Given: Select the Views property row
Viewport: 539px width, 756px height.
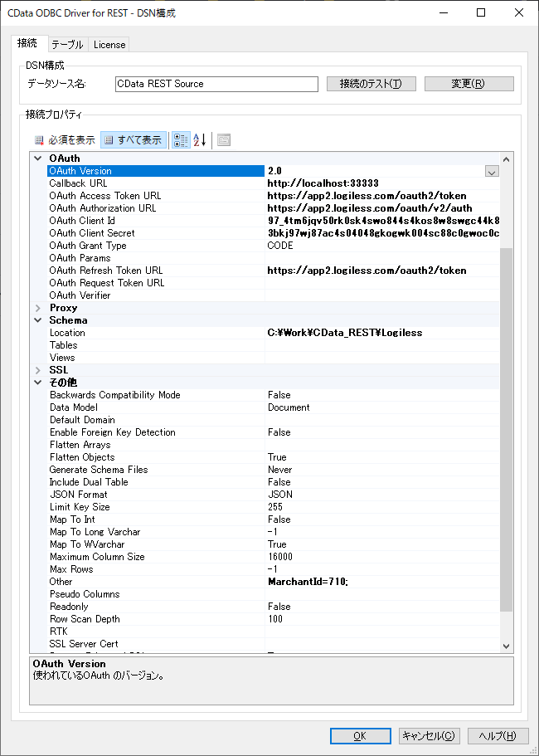Looking at the screenshot, I should pos(274,358).
